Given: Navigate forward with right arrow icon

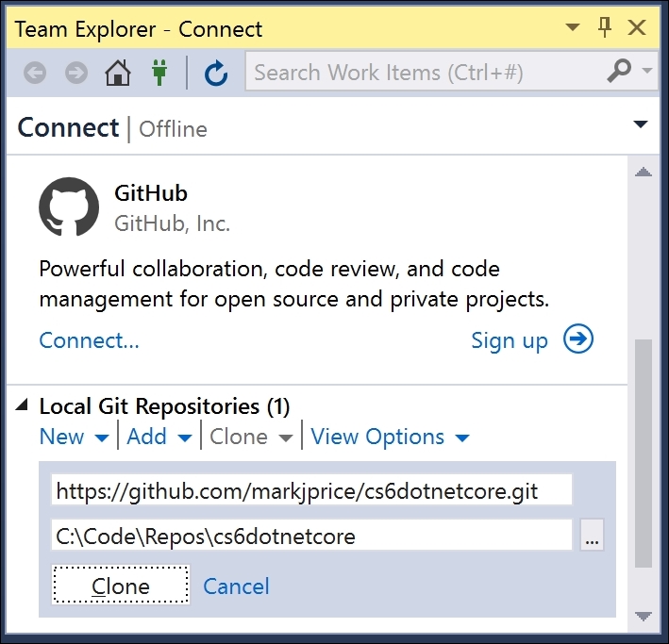Looking at the screenshot, I should pyautogui.click(x=76, y=73).
